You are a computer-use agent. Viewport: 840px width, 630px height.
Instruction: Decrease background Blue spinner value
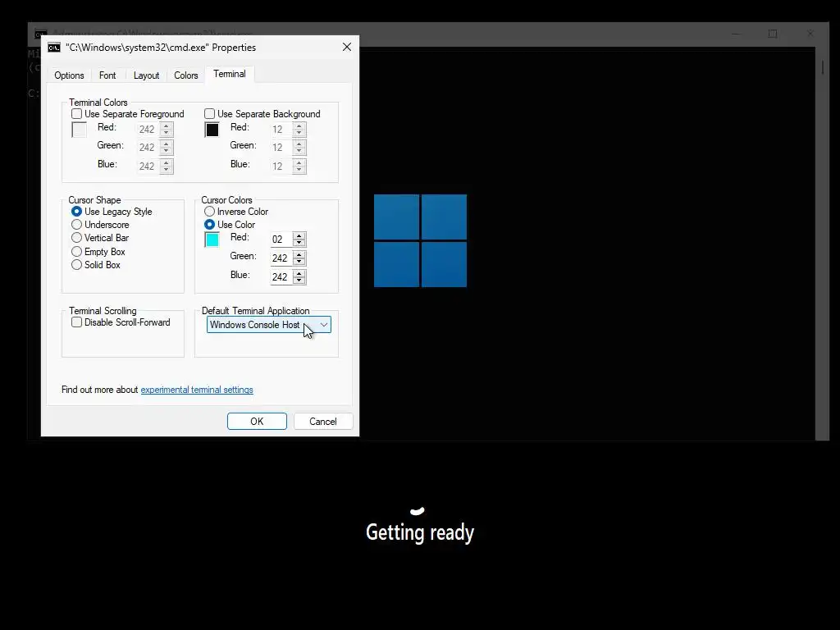[299, 170]
